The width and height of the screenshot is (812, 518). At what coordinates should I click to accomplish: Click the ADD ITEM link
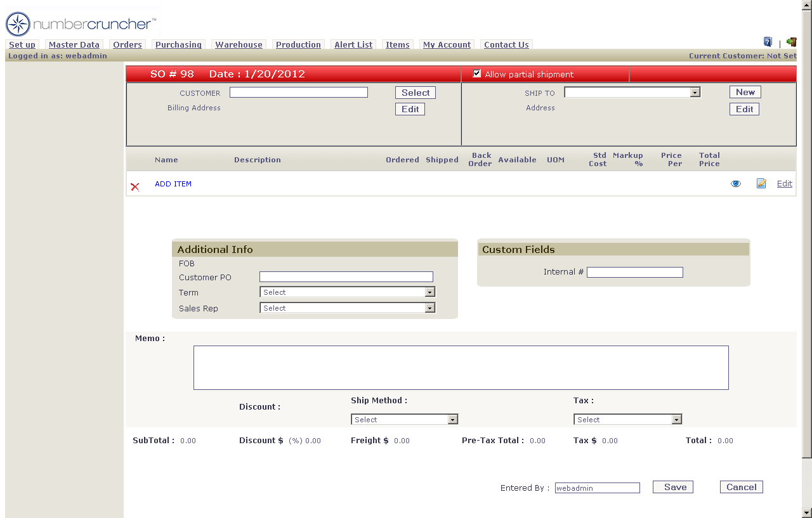(x=173, y=184)
